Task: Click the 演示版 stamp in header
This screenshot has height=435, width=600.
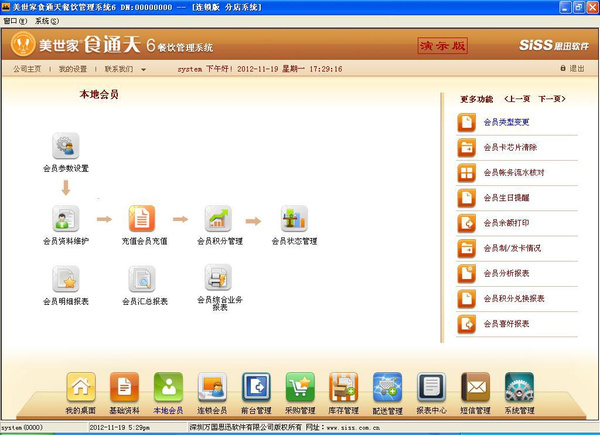Action: pos(442,46)
